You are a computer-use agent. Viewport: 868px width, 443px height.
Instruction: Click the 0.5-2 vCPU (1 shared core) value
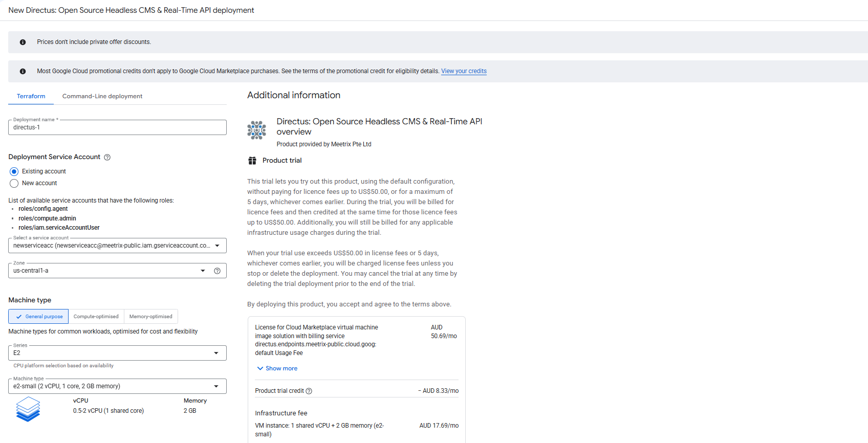tap(108, 411)
